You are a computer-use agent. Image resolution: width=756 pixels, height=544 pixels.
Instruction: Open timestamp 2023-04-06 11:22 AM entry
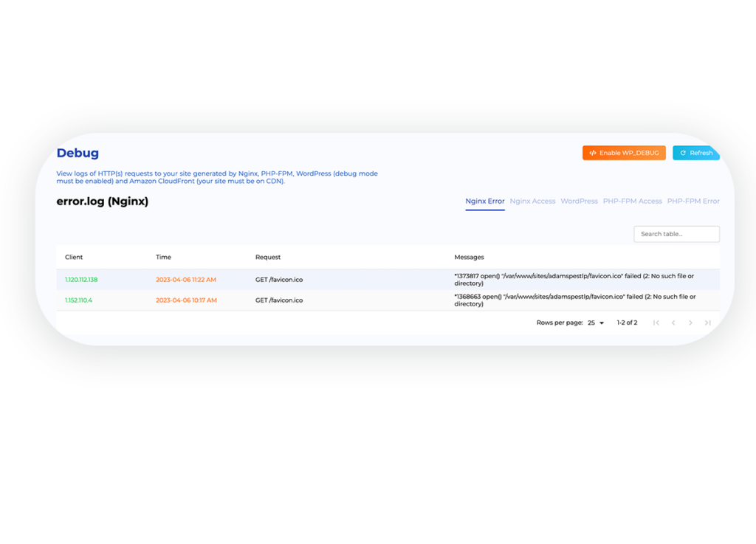pyautogui.click(x=186, y=280)
